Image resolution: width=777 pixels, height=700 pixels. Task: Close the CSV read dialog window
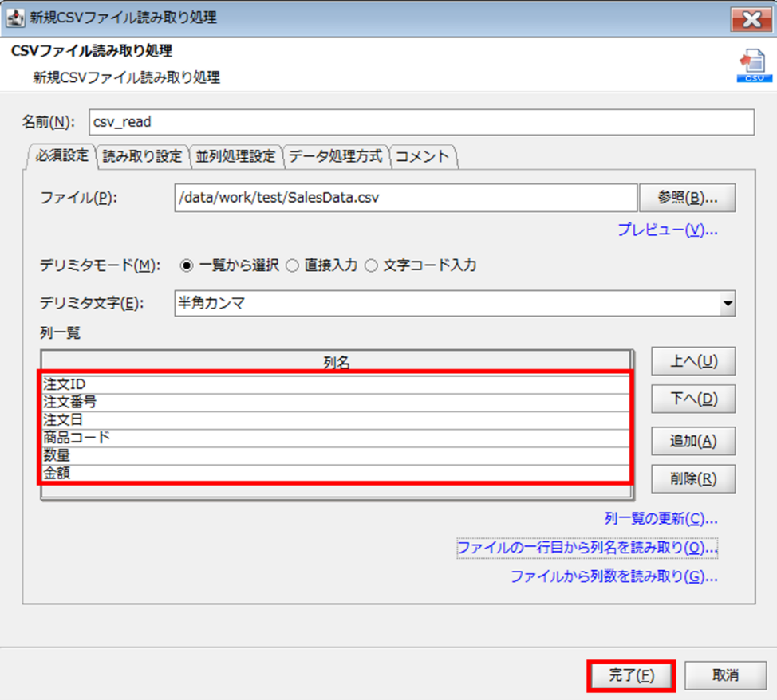point(749,18)
